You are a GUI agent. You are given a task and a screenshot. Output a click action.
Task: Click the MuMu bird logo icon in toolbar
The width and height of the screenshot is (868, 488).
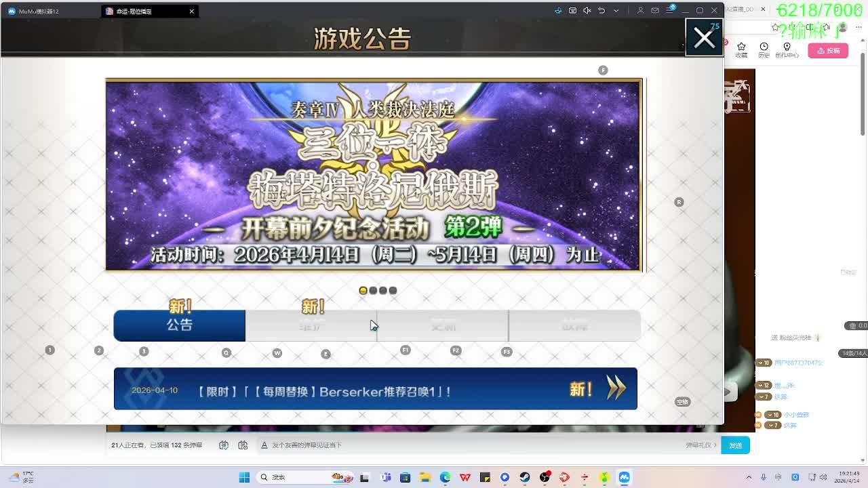pyautogui.click(x=558, y=10)
